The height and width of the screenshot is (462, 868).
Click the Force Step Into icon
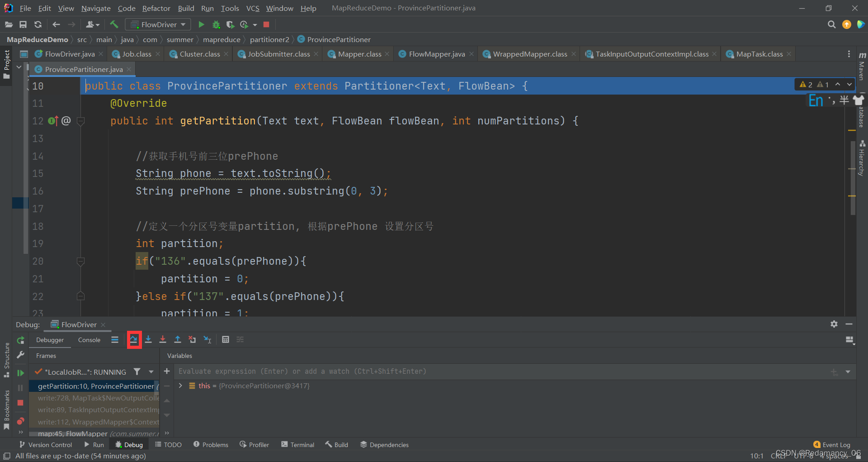tap(163, 339)
